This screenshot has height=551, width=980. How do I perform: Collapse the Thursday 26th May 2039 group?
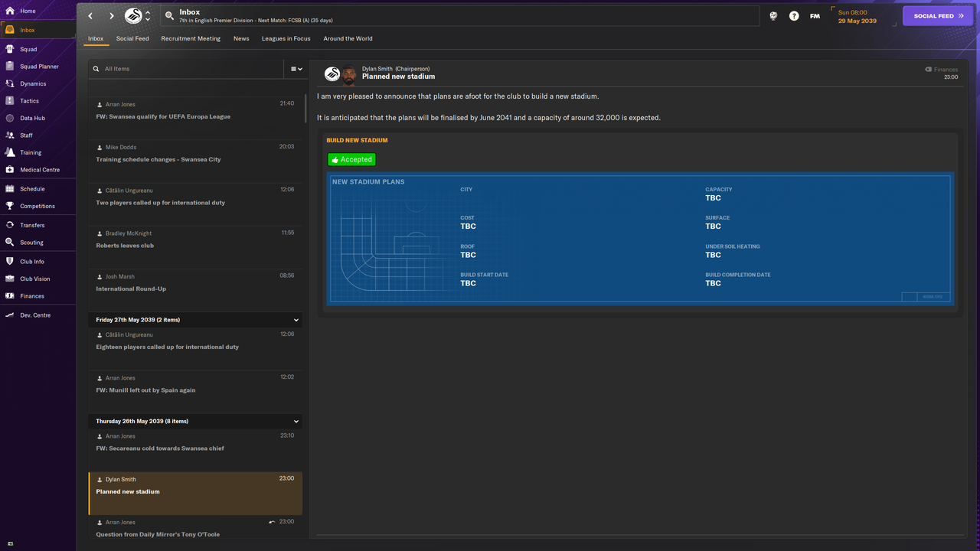coord(296,421)
